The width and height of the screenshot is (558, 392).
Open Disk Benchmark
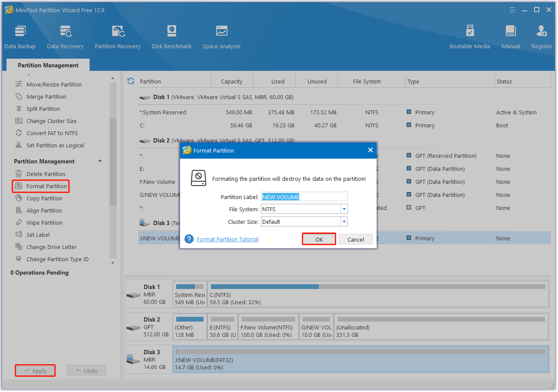click(x=172, y=37)
